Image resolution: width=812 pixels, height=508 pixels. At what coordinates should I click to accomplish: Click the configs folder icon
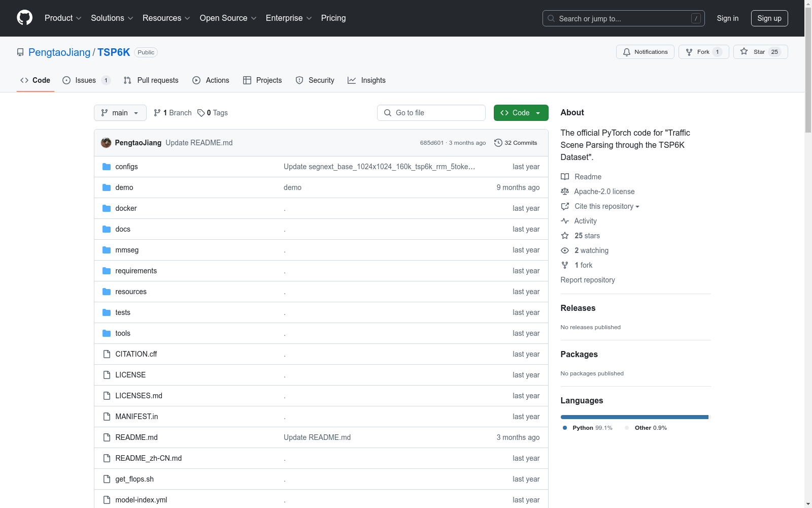pos(107,167)
